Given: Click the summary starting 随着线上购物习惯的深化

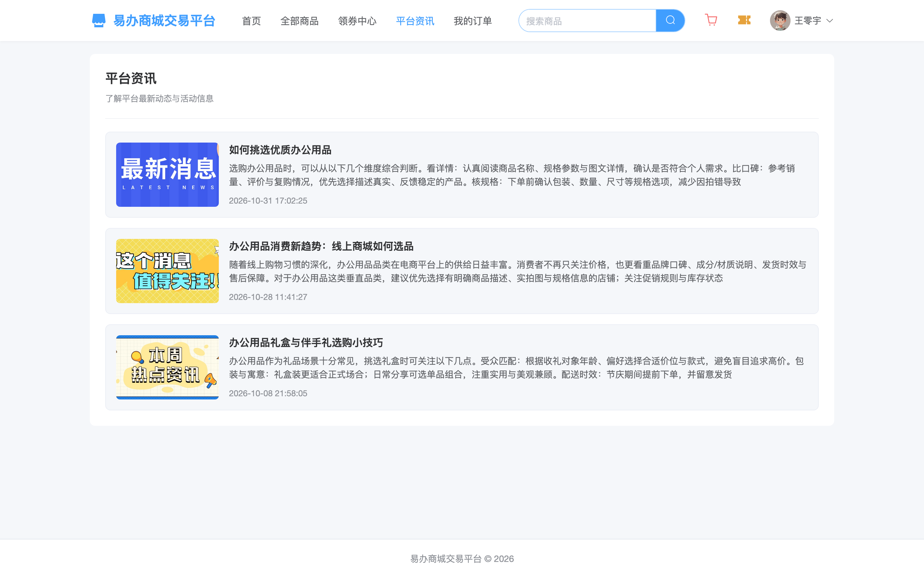Looking at the screenshot, I should coord(518,271).
